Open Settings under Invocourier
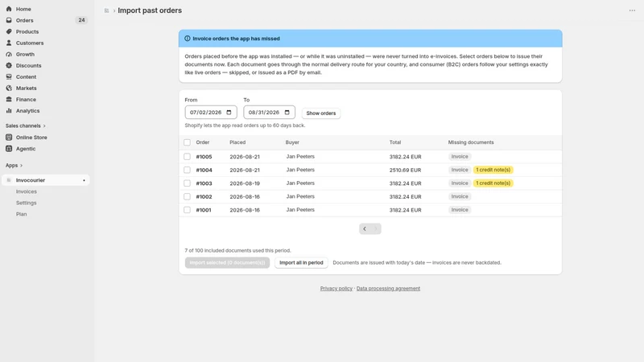Viewport: 644px width, 362px height. pos(27,203)
